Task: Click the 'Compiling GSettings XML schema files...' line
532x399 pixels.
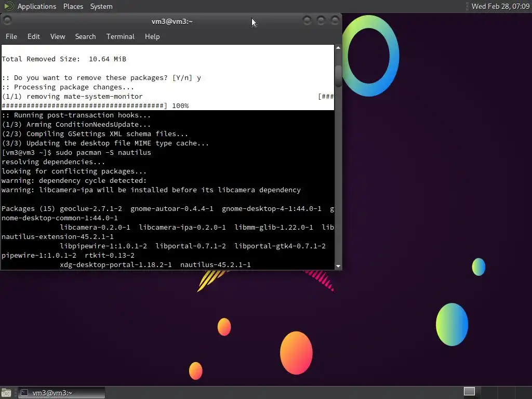Action: 95,134
